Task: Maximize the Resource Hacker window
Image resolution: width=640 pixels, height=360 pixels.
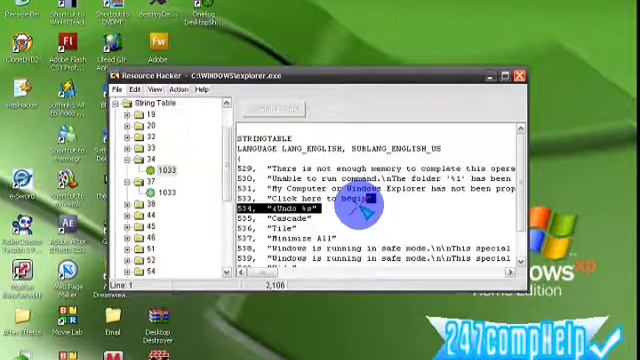Action: click(505, 76)
